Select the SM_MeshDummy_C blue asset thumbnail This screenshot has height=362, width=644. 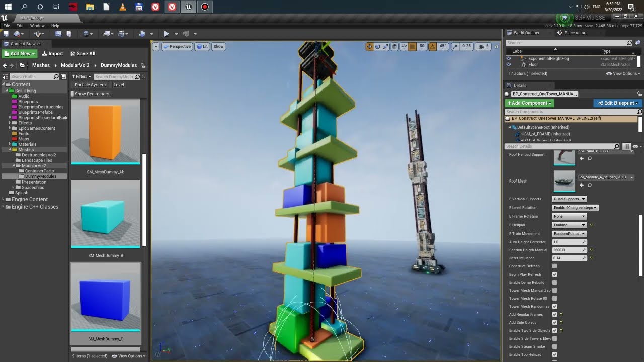(x=106, y=298)
